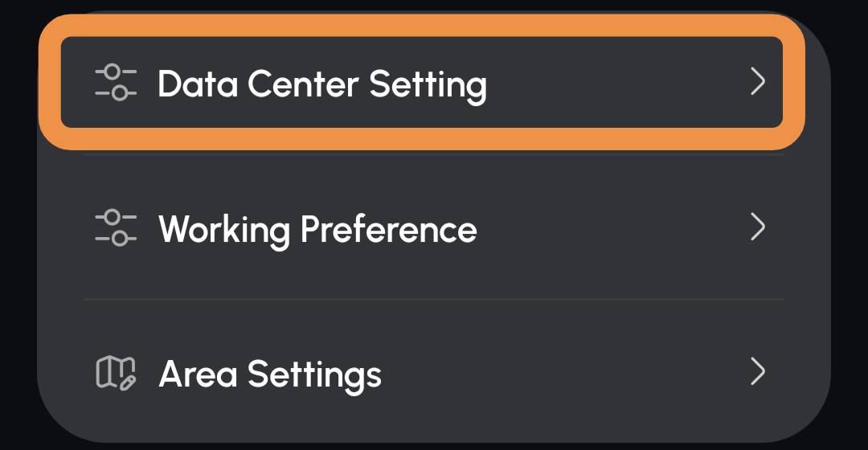The width and height of the screenshot is (868, 450).
Task: Click the word "Center" in the highlighted row
Action: 303,84
